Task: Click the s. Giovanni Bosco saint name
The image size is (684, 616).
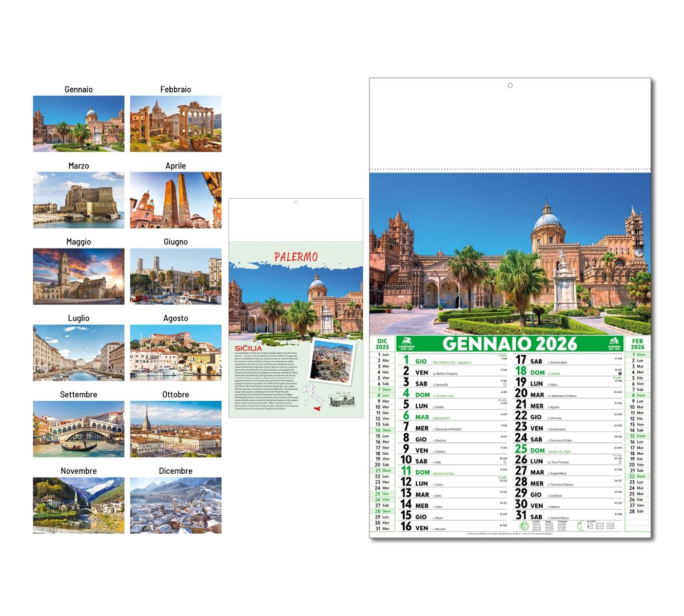Action: [x=559, y=518]
